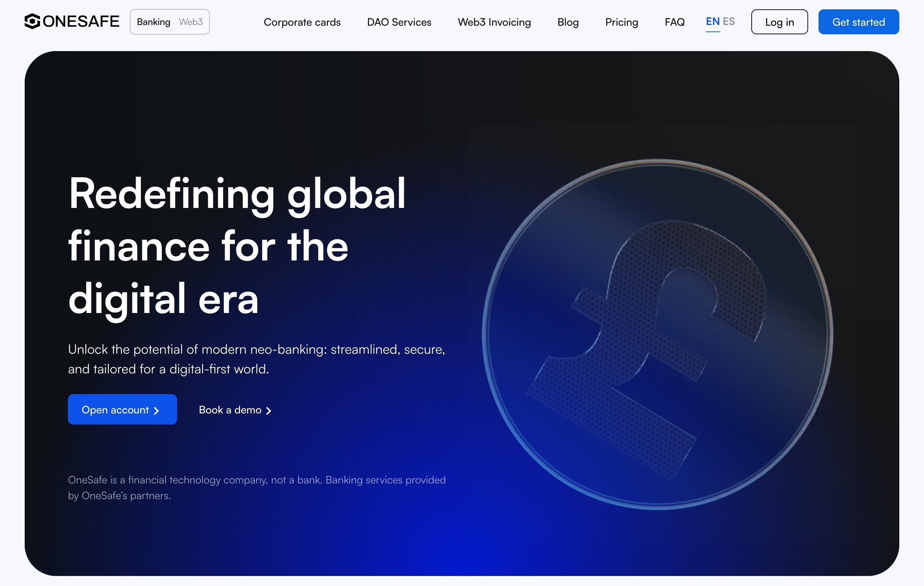Viewport: 924px width, 586px height.
Task: Switch toggle to Banking mode
Action: click(153, 22)
